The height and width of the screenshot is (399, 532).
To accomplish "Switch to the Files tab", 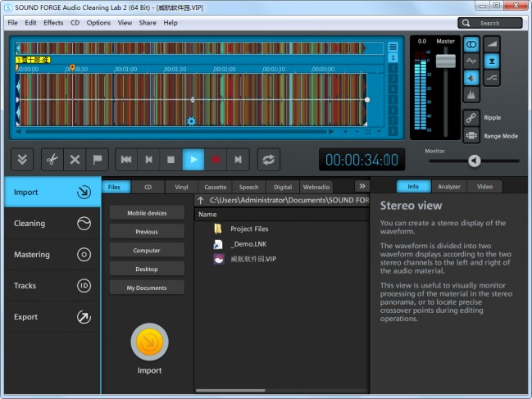I will (116, 187).
